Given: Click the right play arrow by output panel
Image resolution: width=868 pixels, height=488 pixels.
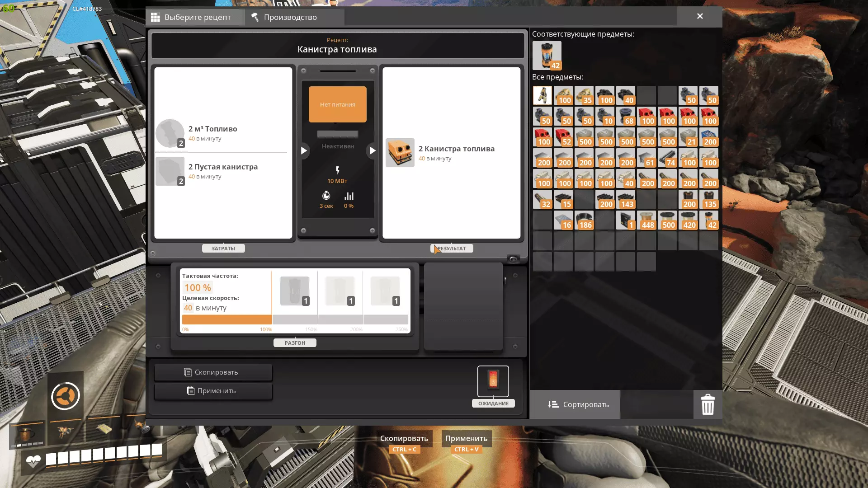Looking at the screenshot, I should click(372, 150).
